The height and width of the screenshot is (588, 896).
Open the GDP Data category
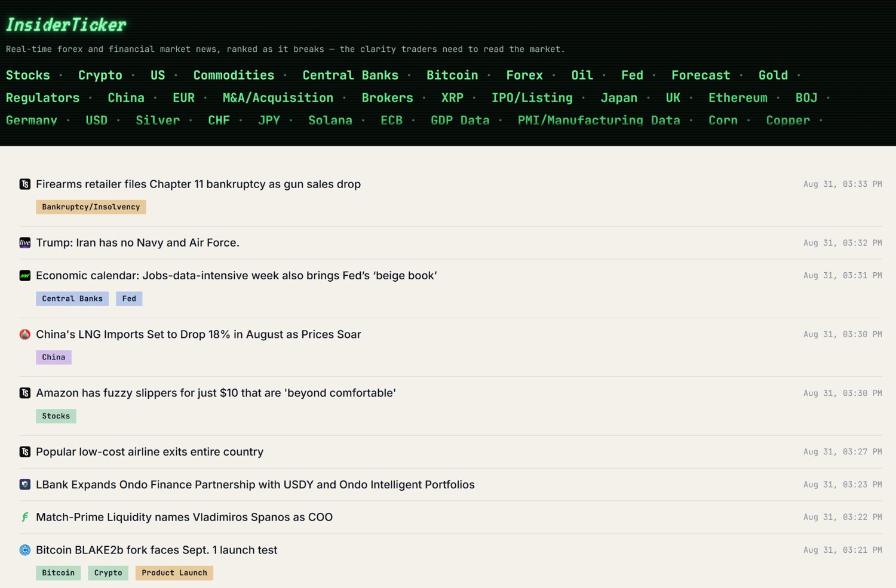point(460,121)
